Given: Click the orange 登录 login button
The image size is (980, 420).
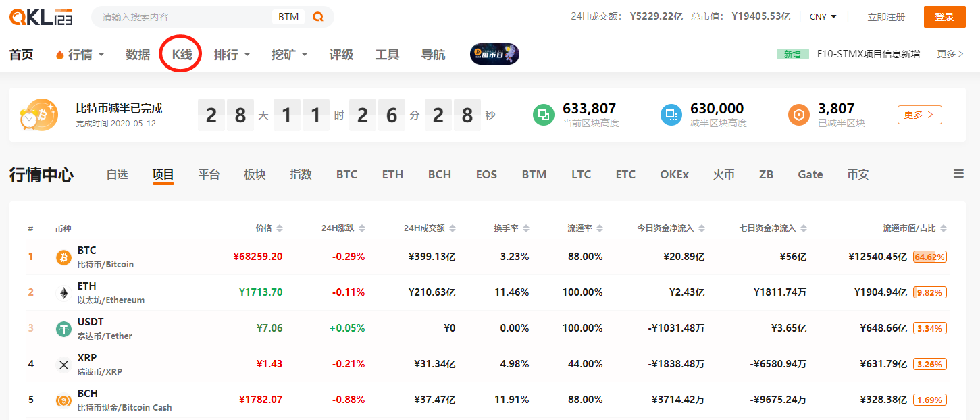Looking at the screenshot, I should pyautogui.click(x=945, y=17).
